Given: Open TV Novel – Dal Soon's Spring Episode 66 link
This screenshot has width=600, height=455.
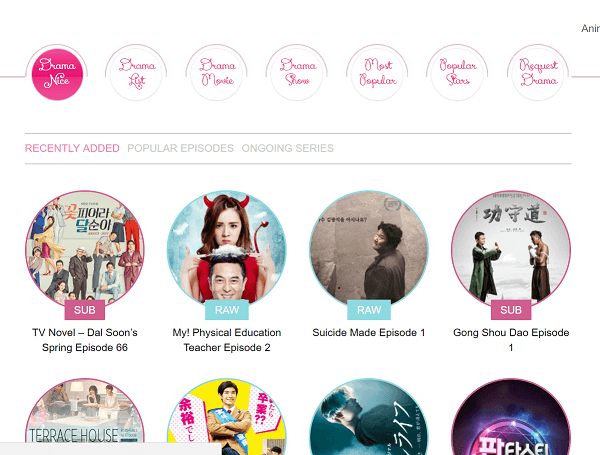Looking at the screenshot, I should pyautogui.click(x=85, y=340).
